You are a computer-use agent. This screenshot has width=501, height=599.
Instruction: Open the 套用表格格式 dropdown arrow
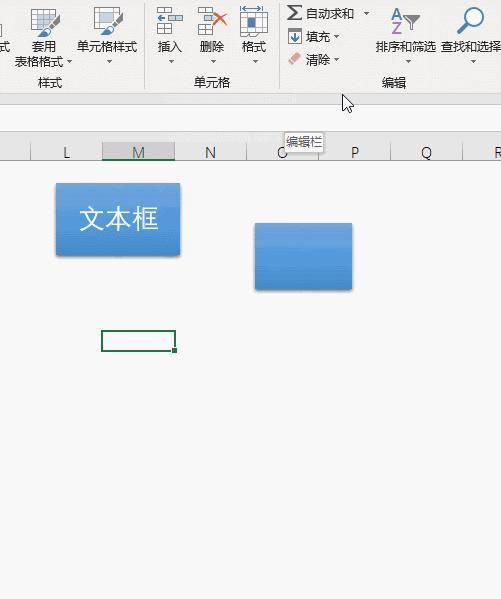coord(69,61)
